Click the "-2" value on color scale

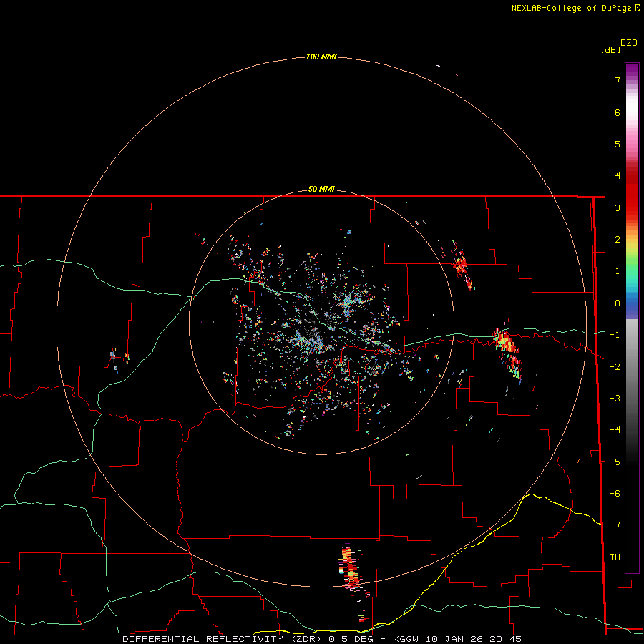(x=615, y=367)
